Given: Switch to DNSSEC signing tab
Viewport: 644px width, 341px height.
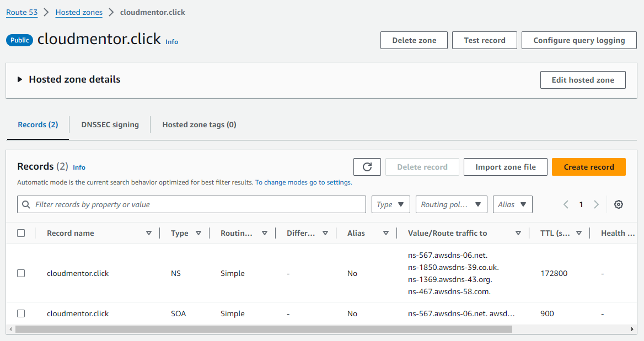Looking at the screenshot, I should 110,125.
